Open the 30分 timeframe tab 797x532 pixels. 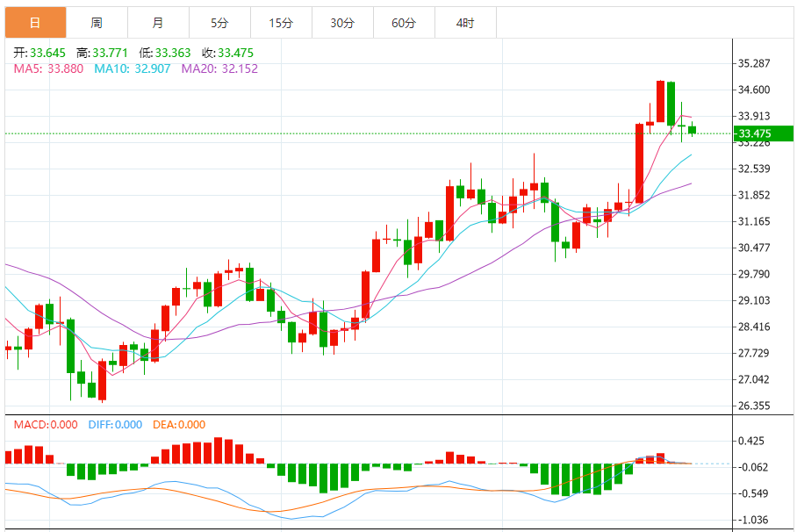point(342,23)
